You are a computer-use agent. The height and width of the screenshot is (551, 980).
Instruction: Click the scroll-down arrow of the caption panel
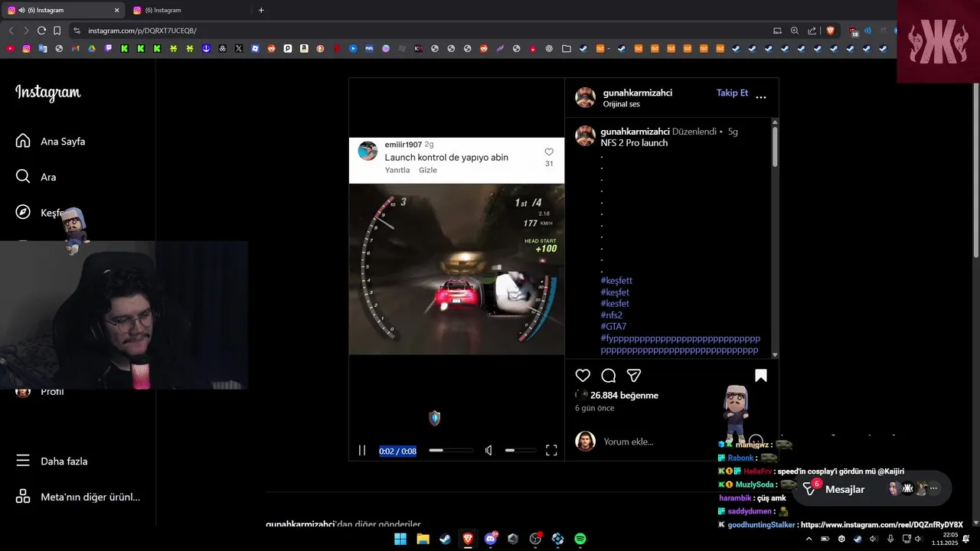coord(775,354)
